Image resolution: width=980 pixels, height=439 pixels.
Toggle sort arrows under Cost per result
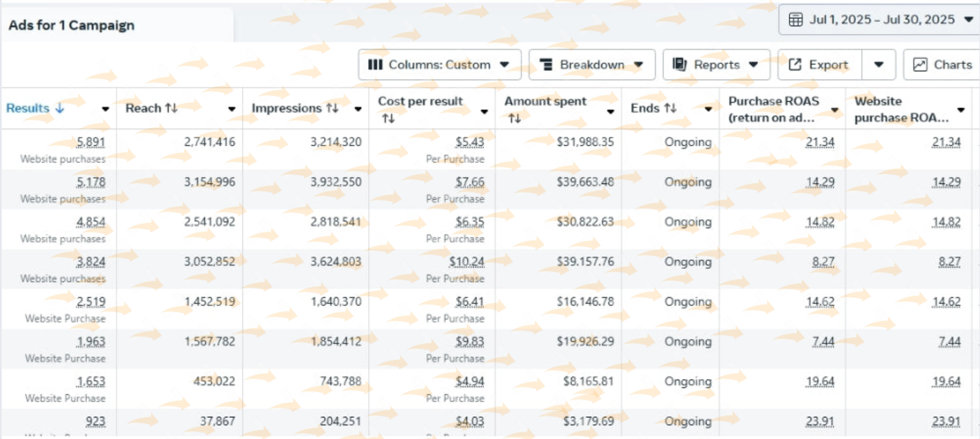point(388,118)
